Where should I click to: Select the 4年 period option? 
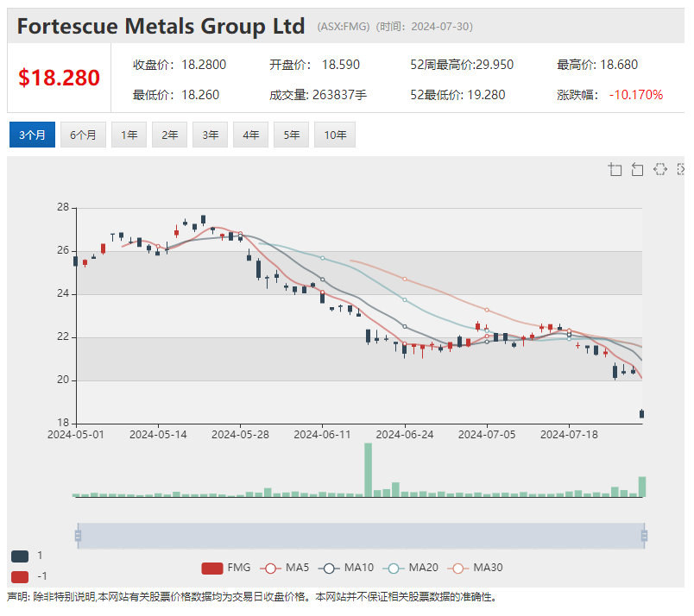250,135
